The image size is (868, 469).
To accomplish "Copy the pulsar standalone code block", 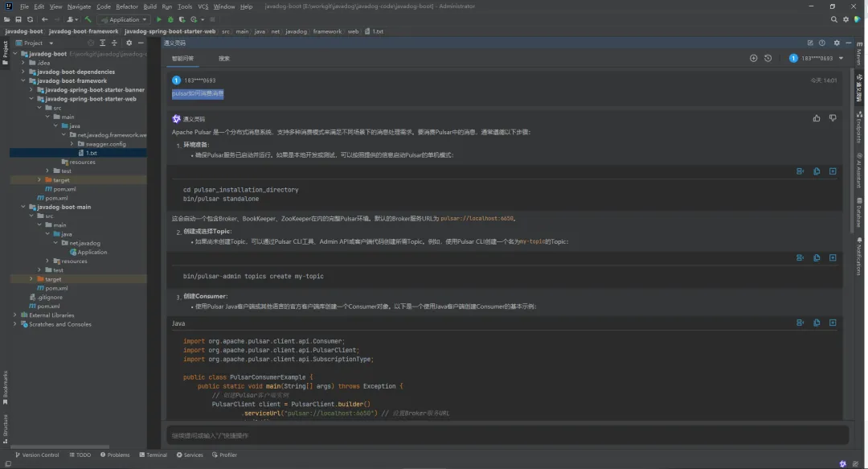I will click(817, 171).
